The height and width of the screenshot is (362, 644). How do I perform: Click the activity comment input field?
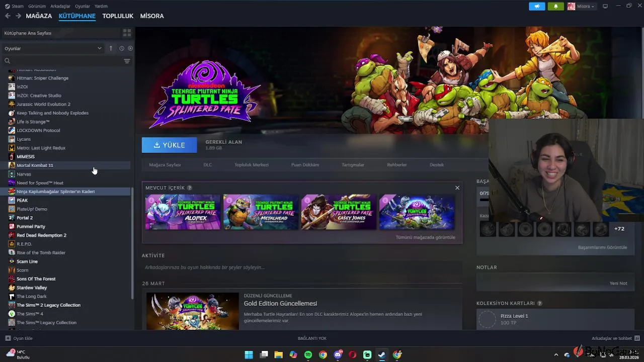(302, 267)
